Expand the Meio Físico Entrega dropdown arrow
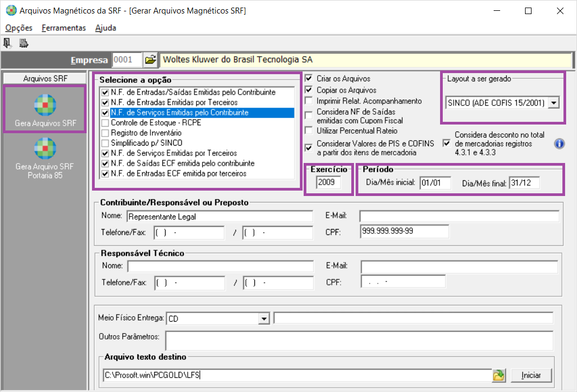 click(x=264, y=318)
